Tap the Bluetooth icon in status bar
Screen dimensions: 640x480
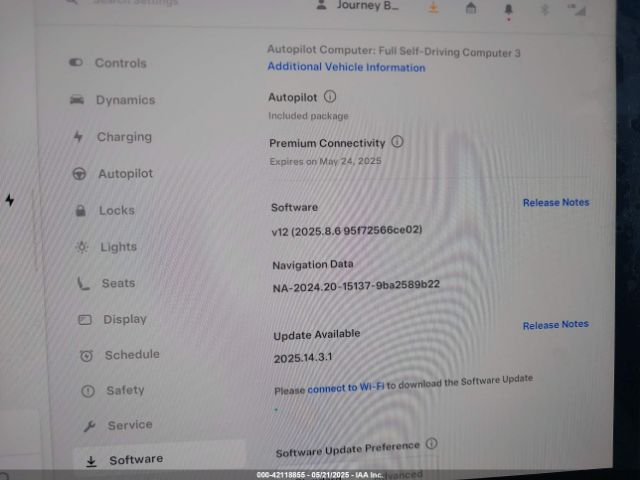point(545,9)
